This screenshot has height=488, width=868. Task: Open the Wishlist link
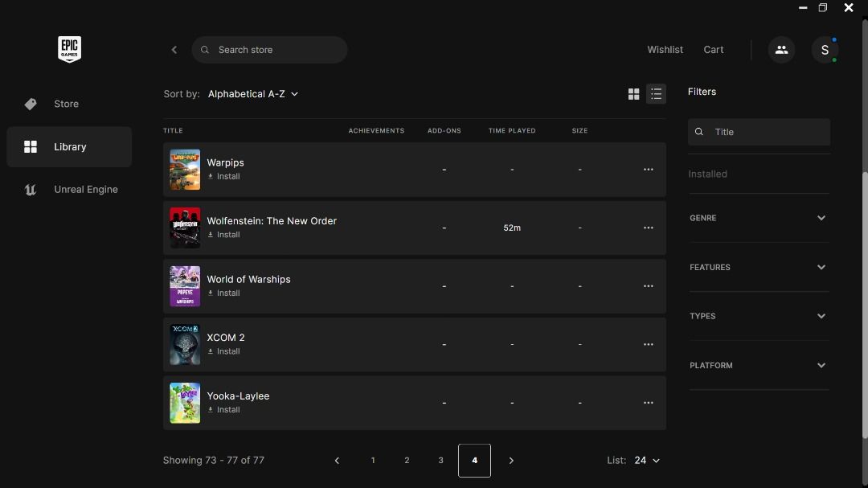pos(665,50)
